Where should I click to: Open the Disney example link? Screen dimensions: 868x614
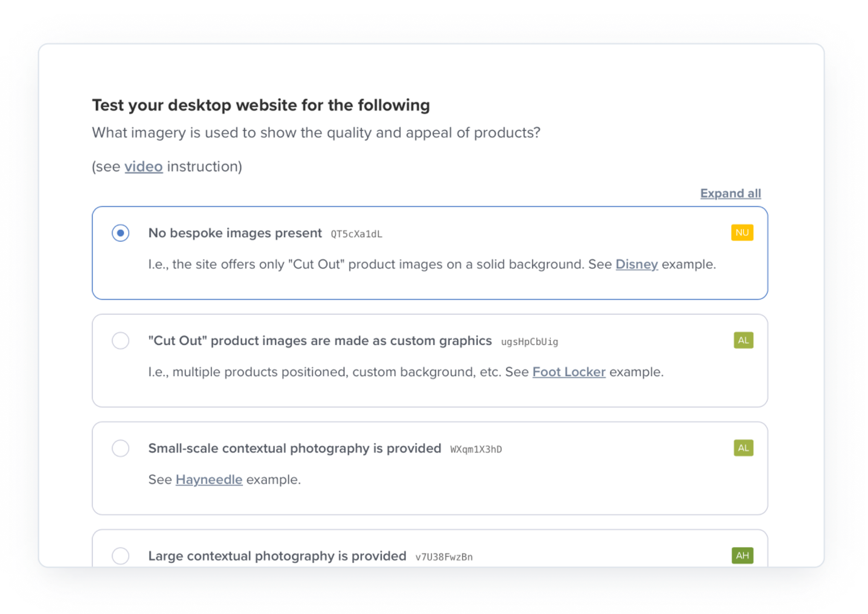point(636,264)
